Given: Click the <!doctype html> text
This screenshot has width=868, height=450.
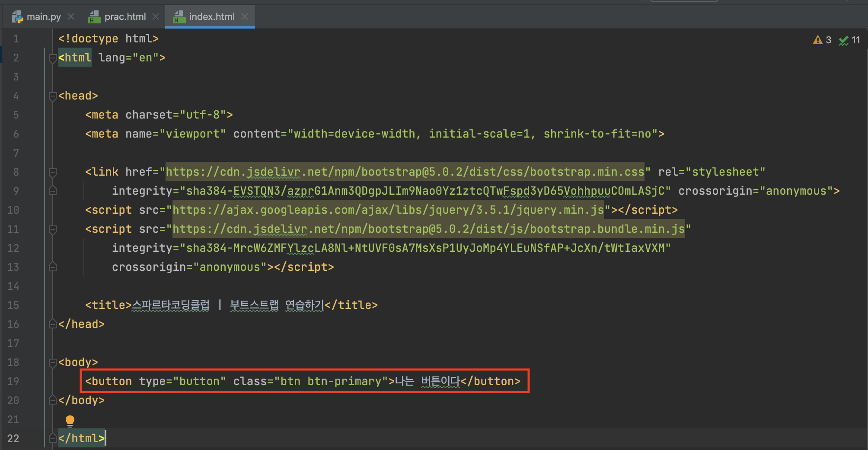Looking at the screenshot, I should (108, 39).
